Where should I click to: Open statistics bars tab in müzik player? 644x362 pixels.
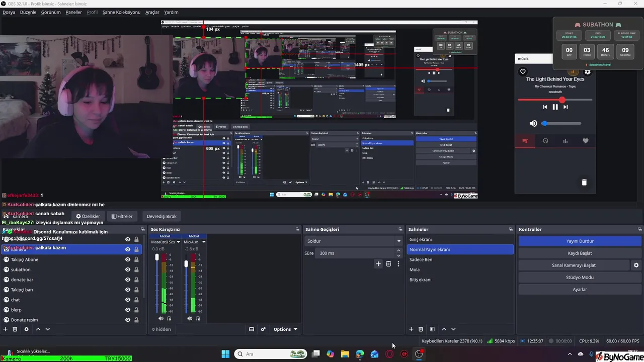click(x=565, y=141)
